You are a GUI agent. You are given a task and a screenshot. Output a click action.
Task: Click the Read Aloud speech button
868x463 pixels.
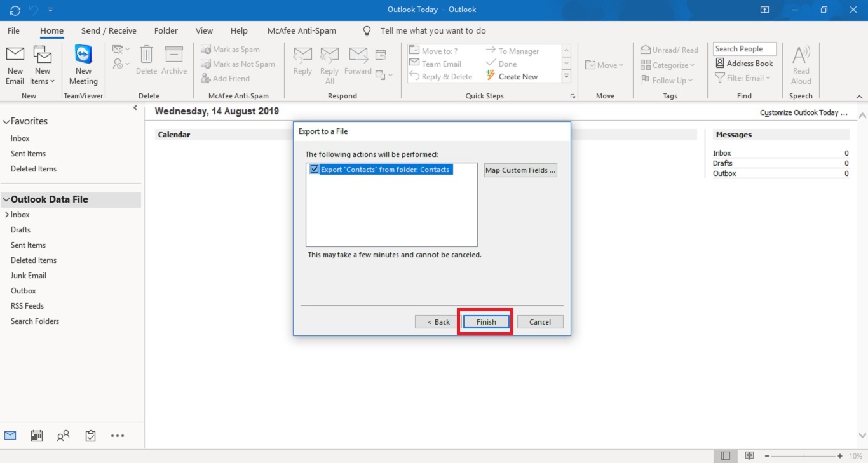point(801,65)
